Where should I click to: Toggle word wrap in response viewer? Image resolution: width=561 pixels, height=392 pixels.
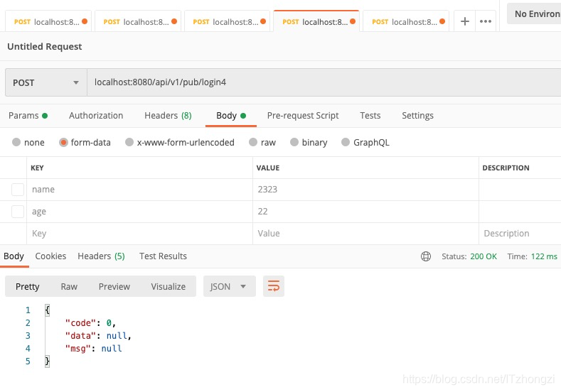pos(273,286)
